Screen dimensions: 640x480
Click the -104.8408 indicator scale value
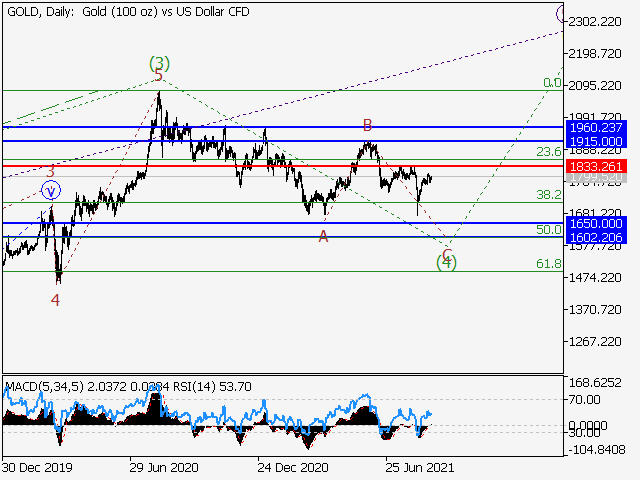597,450
